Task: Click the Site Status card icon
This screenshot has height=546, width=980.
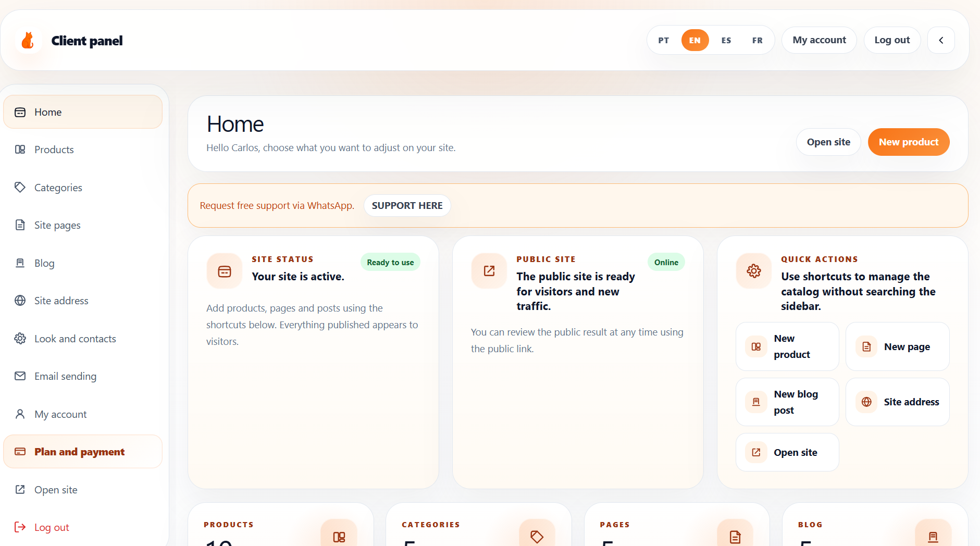Action: click(225, 271)
